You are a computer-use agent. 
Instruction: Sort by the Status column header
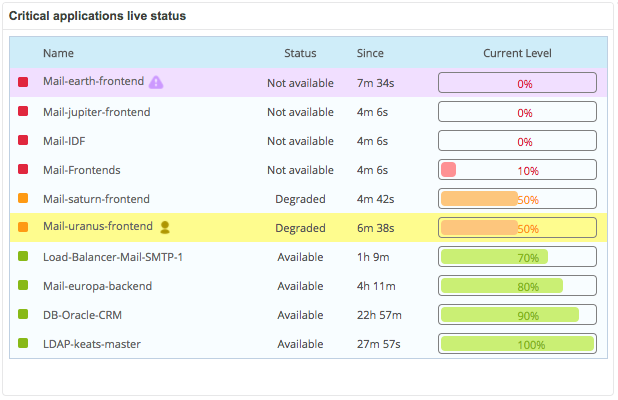(300, 53)
